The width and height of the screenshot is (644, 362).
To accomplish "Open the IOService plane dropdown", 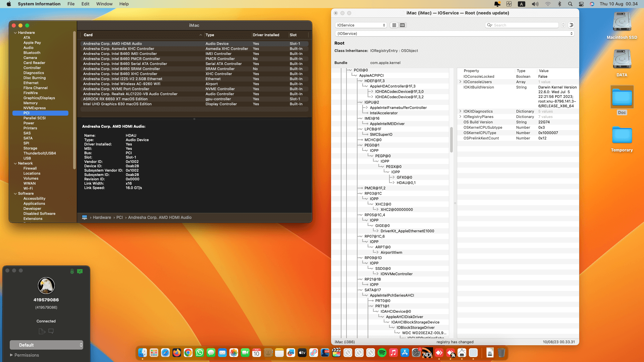I will [361, 25].
